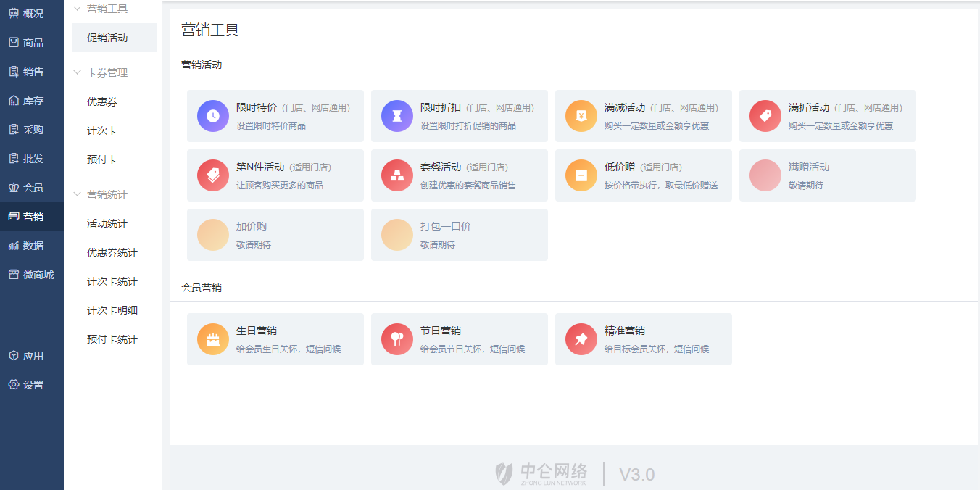Open the 第N件活动 promotion card
Image resolution: width=980 pixels, height=490 pixels.
click(x=275, y=175)
